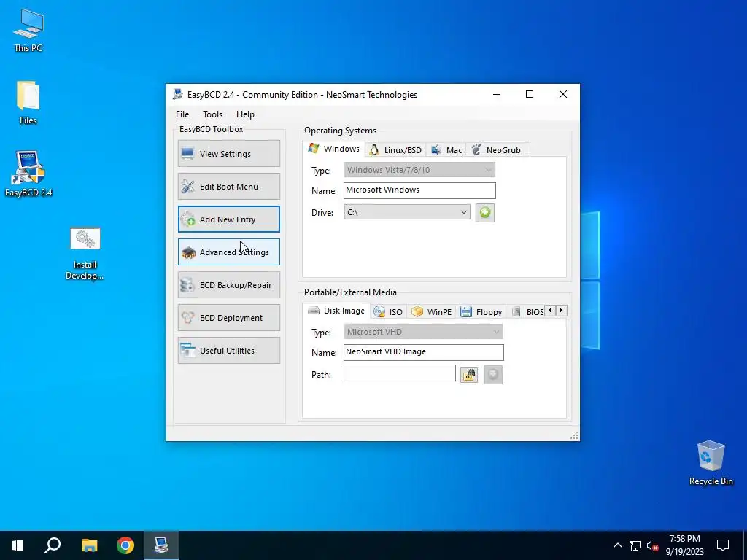Select the WinPE media tab

[432, 312]
